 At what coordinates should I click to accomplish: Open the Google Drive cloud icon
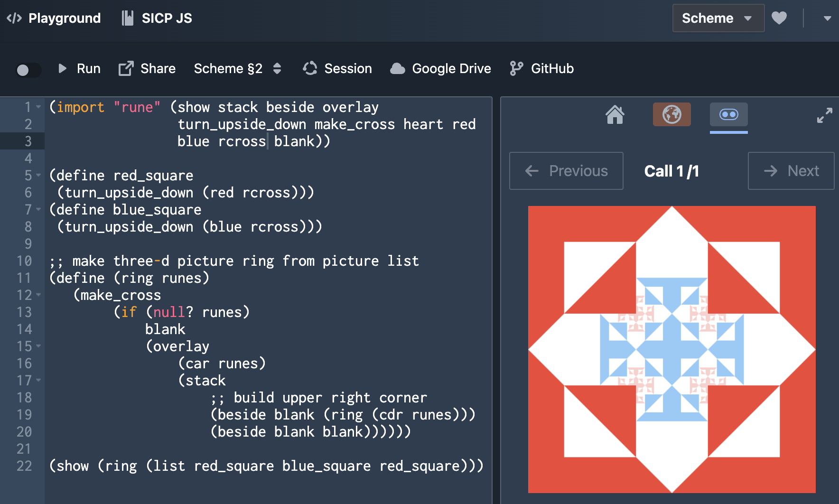point(398,68)
